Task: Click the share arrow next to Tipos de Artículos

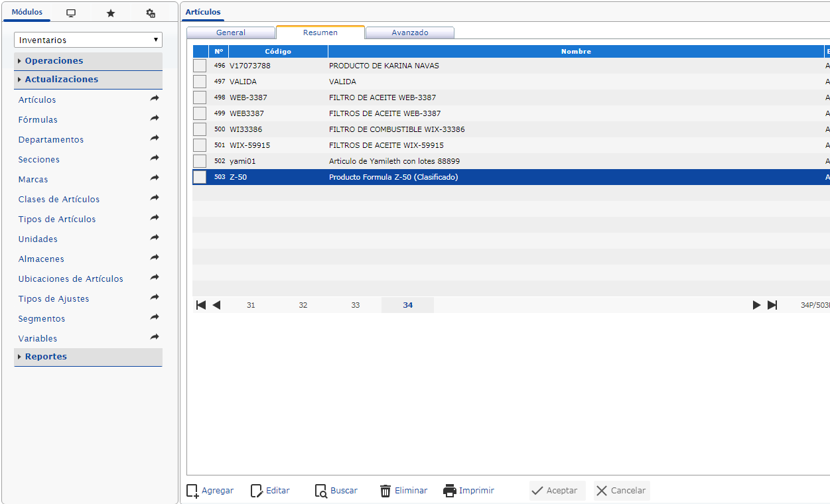Action: click(155, 218)
